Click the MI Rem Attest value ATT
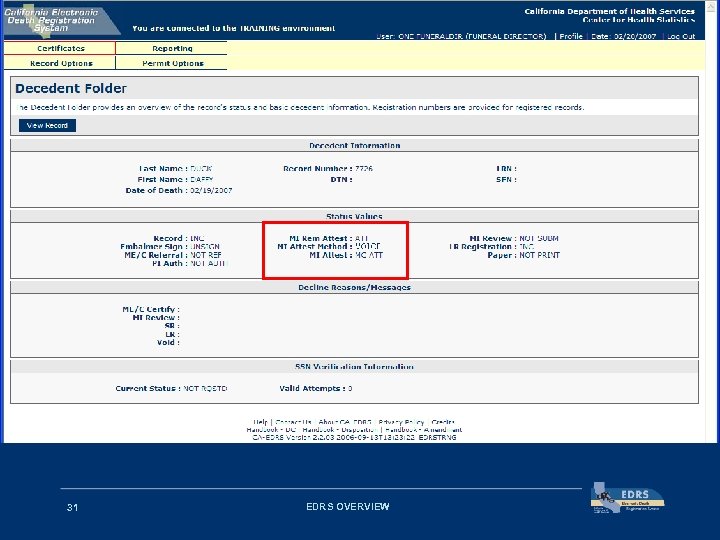The image size is (720, 540). [362, 238]
